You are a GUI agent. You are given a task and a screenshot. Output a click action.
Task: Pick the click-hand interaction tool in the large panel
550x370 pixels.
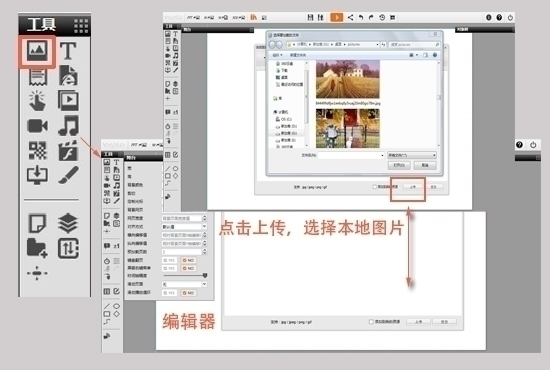37,101
